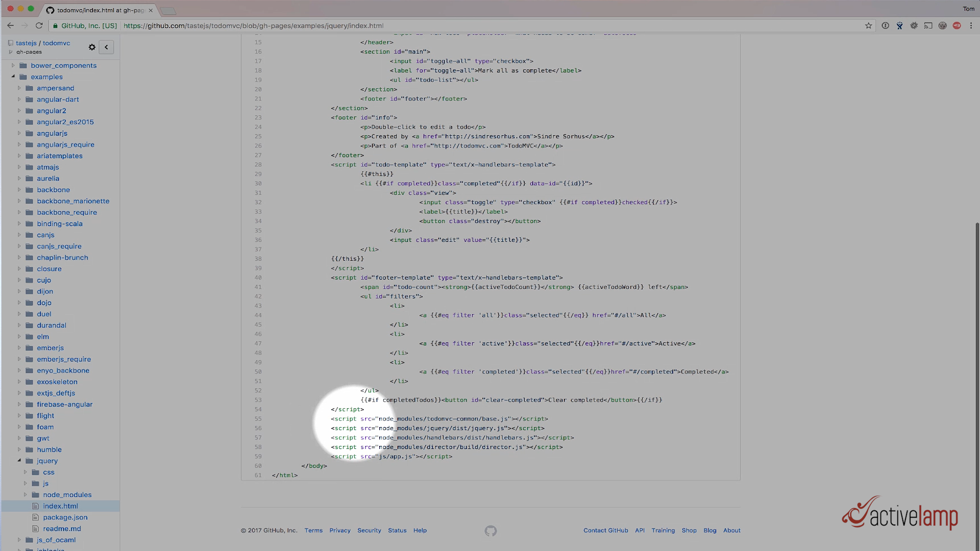The width and height of the screenshot is (980, 551).
Task: Bookmark this page with the star icon
Action: pos(868,26)
